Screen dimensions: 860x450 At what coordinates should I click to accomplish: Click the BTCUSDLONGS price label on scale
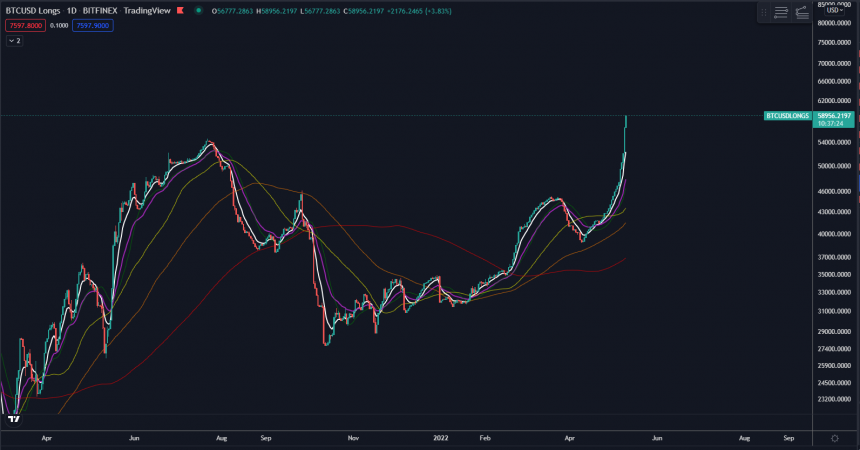point(786,116)
